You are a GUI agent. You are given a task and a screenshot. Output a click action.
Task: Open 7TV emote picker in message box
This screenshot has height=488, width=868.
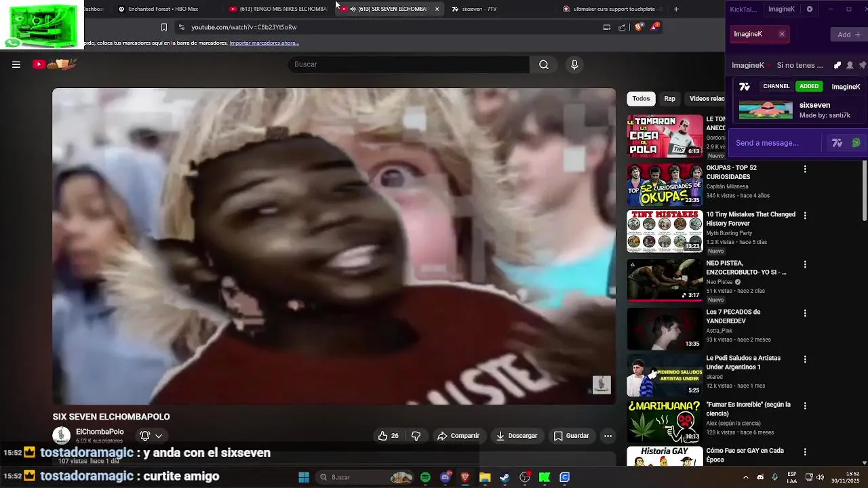click(x=837, y=143)
